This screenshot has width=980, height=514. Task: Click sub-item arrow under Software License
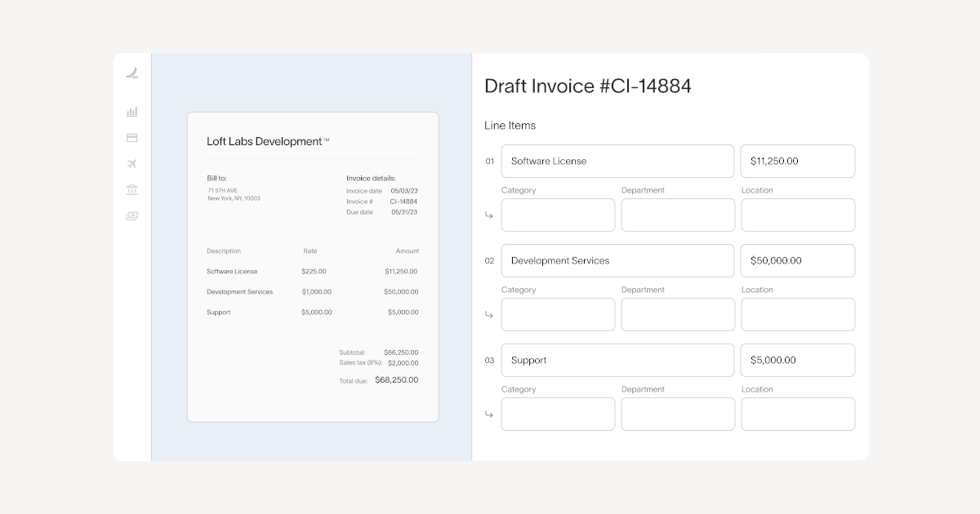(489, 215)
